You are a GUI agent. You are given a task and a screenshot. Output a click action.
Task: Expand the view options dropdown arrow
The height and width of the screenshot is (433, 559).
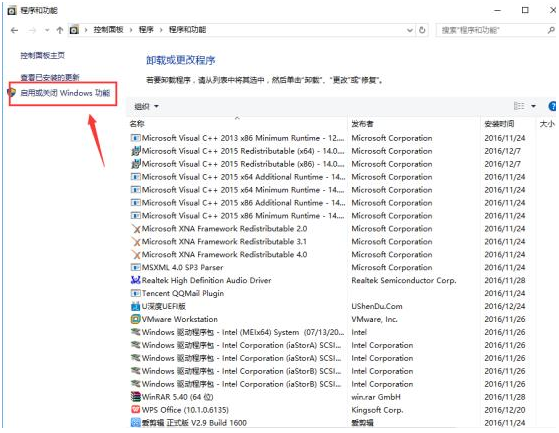pyautogui.click(x=533, y=106)
